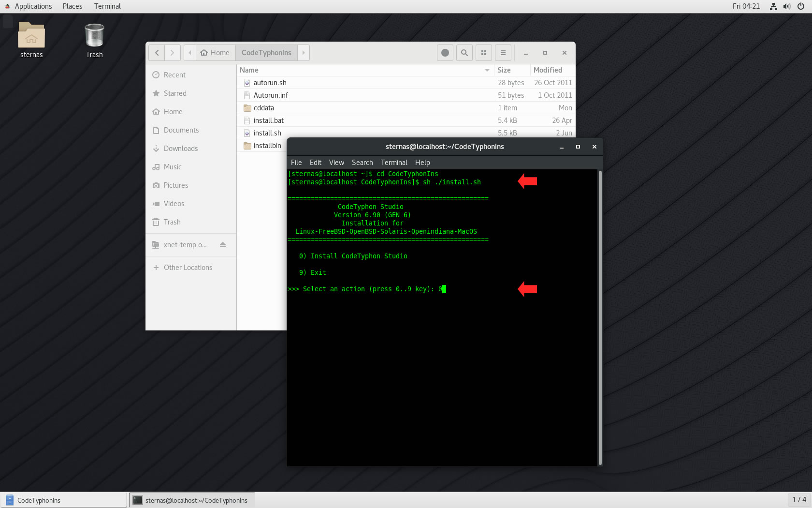The height and width of the screenshot is (508, 812).
Task: Open the terminal Terminal menu
Action: (x=394, y=163)
